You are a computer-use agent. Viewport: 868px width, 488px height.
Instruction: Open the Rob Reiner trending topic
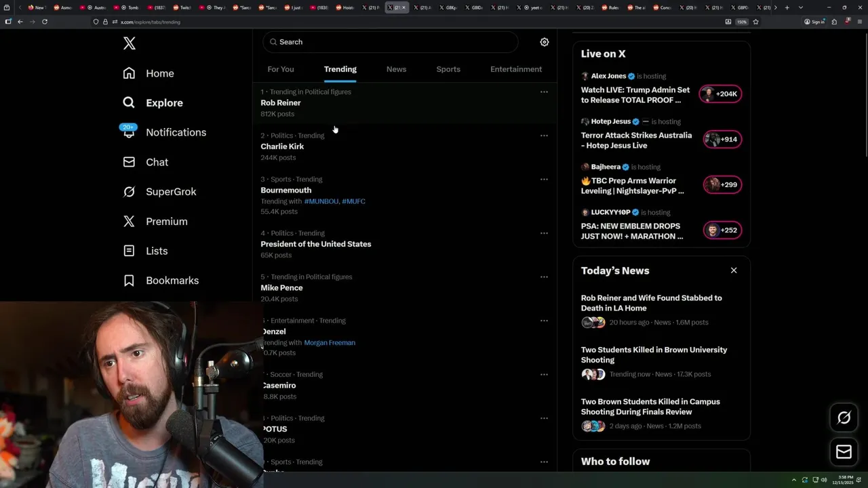point(404,103)
